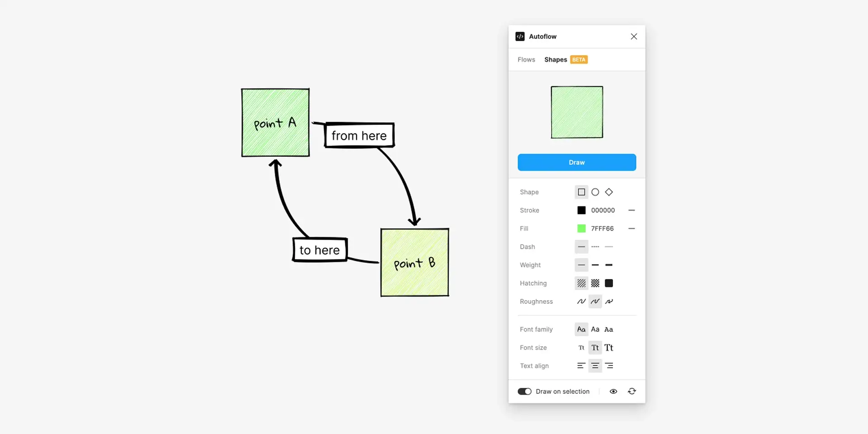Center-align the text
Screen dimensions: 868x434
tap(595, 366)
